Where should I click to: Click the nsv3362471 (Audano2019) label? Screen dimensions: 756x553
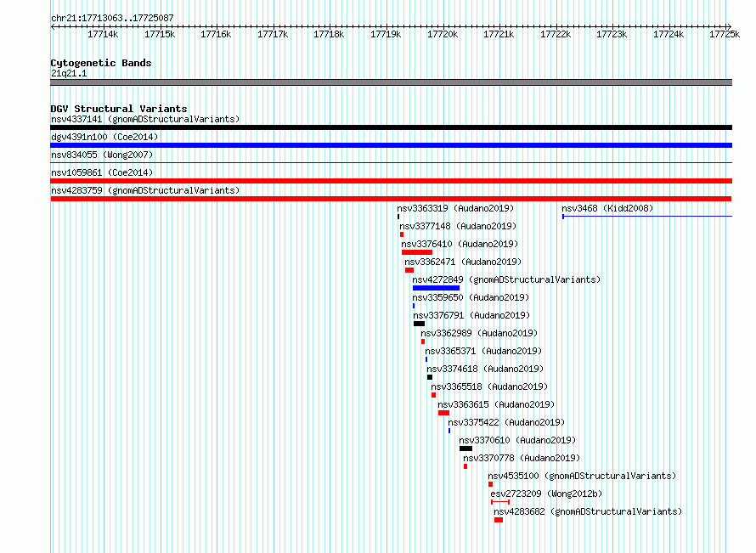pyautogui.click(x=463, y=262)
